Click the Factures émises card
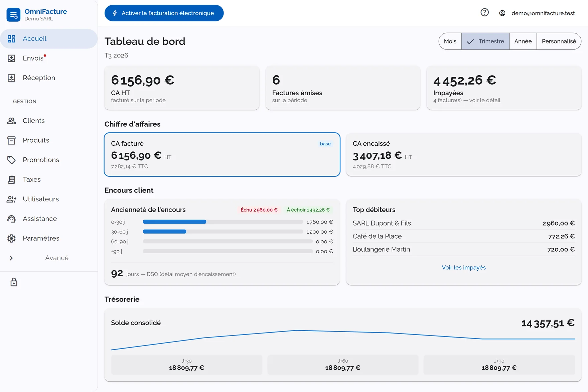The image size is (588, 392). pos(343,88)
